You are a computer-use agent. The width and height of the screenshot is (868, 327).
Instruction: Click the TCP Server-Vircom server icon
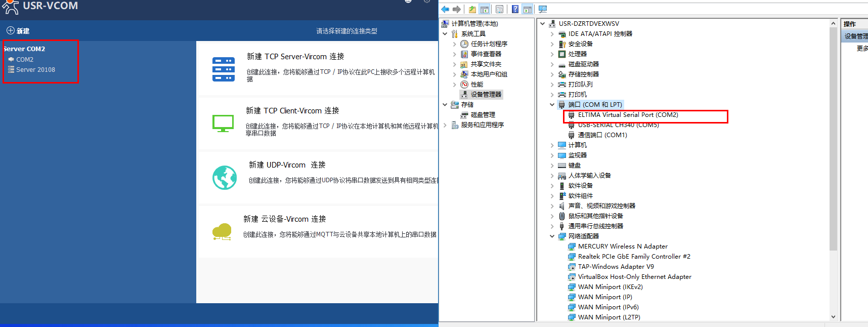(224, 69)
